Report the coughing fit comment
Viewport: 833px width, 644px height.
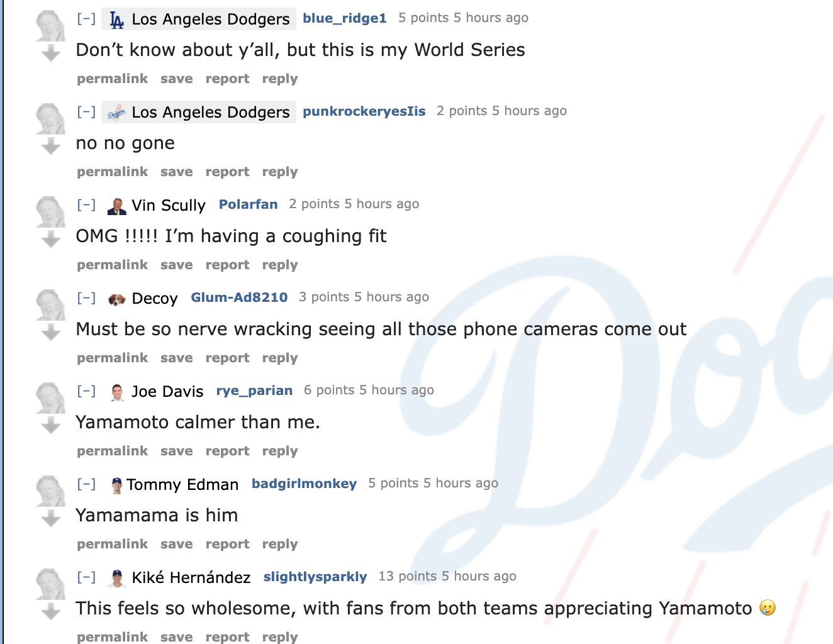pos(227,264)
